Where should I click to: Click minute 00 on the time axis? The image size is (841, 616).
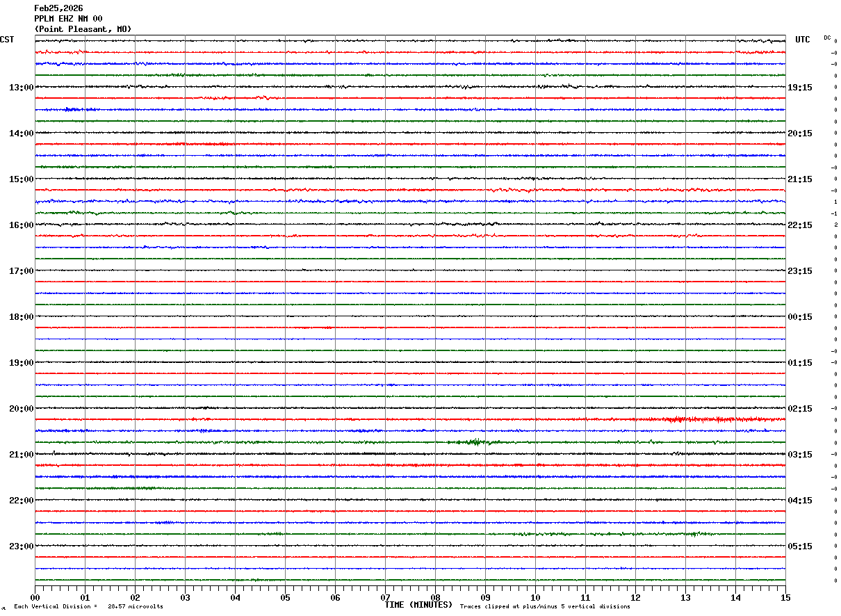(x=35, y=597)
